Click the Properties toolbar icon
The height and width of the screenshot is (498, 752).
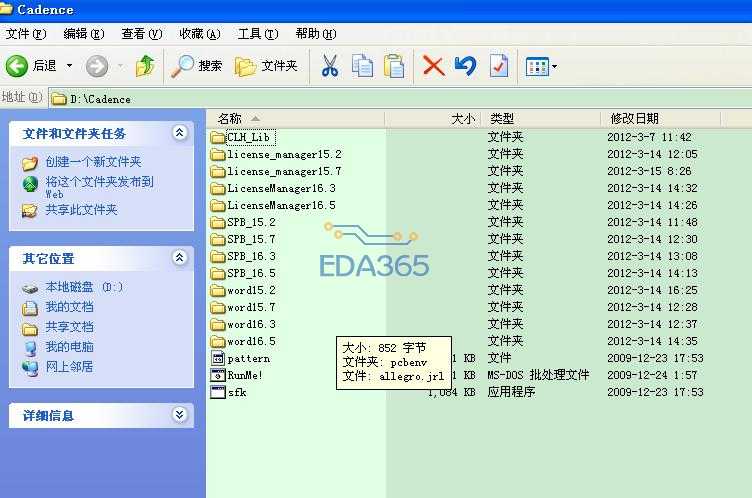(499, 66)
